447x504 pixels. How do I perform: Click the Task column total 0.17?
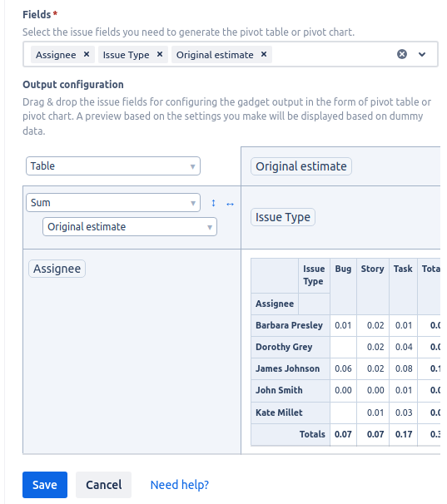404,434
